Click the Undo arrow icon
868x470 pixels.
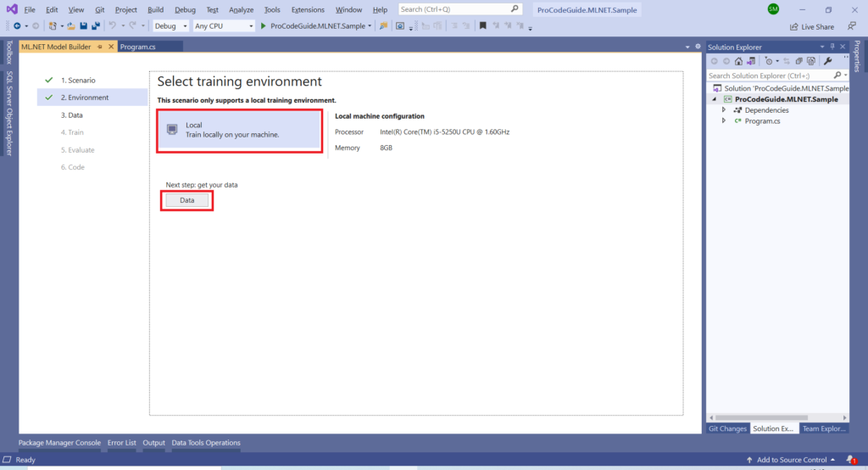point(113,26)
